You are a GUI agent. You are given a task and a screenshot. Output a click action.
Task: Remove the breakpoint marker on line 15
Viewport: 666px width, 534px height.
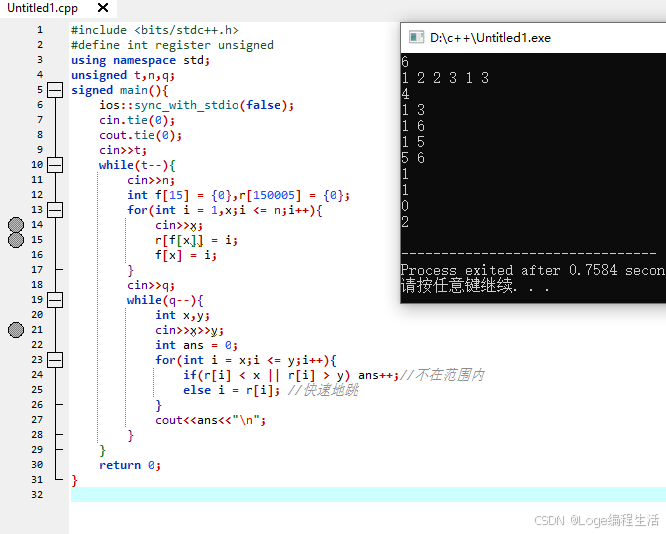(16, 240)
